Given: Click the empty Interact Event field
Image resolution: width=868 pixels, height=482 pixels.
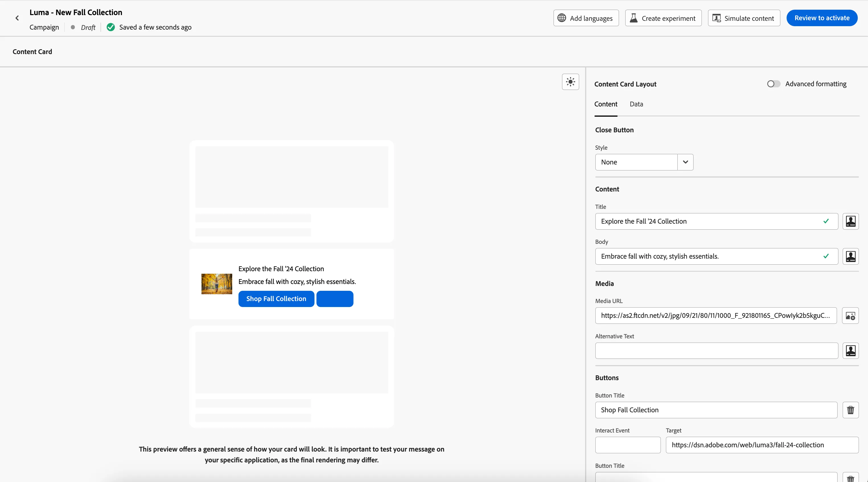Looking at the screenshot, I should 628,445.
